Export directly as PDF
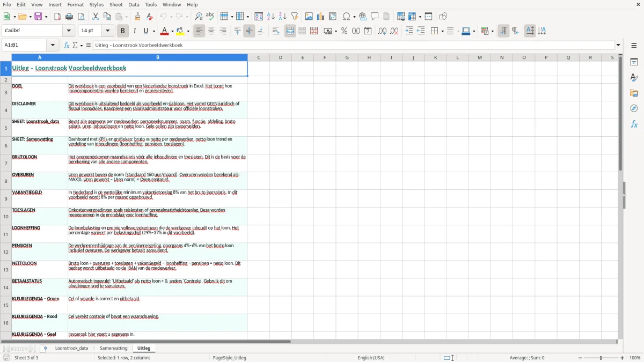Screen dimensions: 644x362 (57, 17)
